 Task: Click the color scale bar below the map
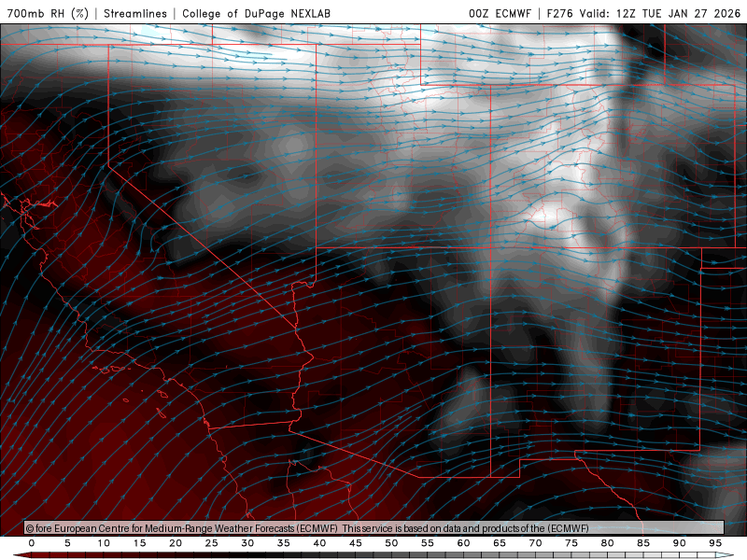tap(373, 555)
